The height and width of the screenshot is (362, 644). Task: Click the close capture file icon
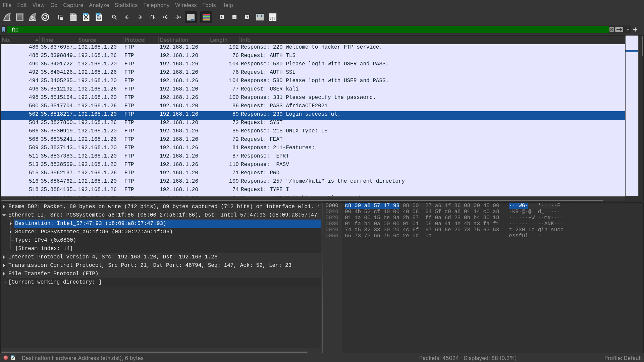(86, 17)
